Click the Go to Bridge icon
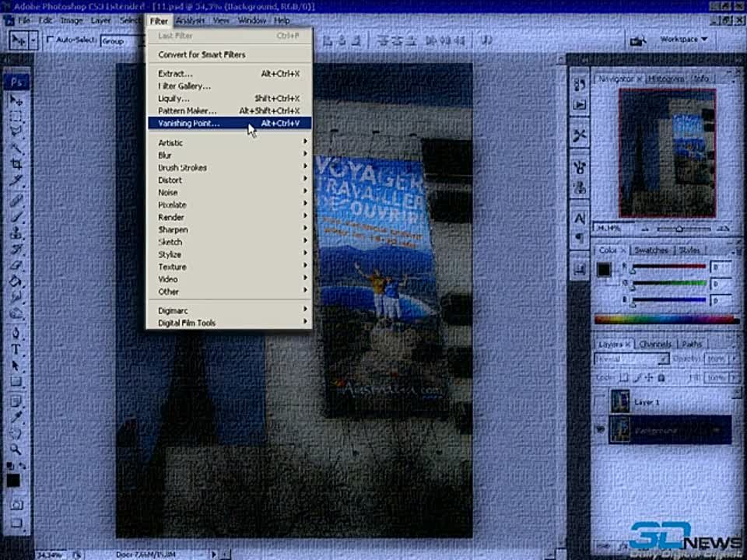The image size is (747, 560). pyautogui.click(x=638, y=40)
